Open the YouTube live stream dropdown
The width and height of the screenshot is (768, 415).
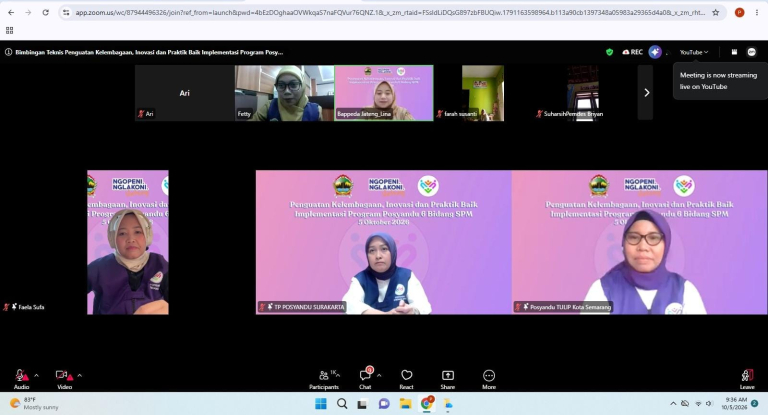click(694, 52)
